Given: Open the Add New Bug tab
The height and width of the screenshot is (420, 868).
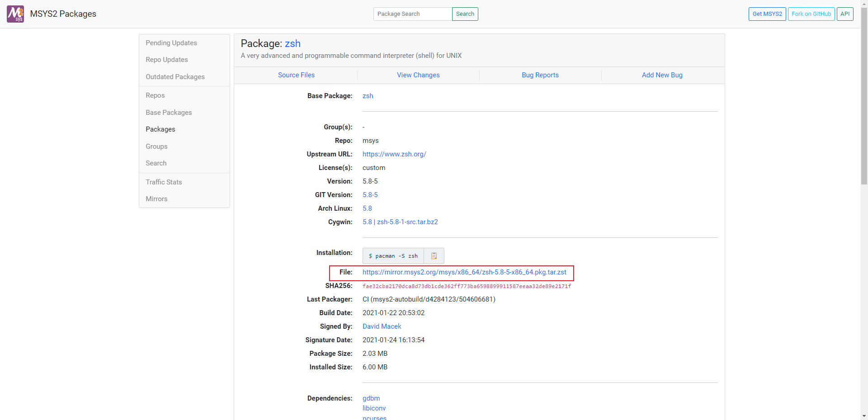Looking at the screenshot, I should point(662,75).
